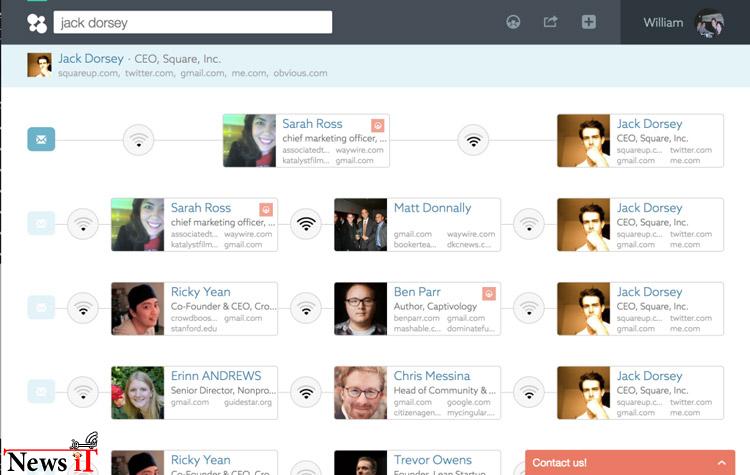Image resolution: width=750 pixels, height=475 pixels.
Task: Click the blue email icon in first row
Action: (x=41, y=139)
